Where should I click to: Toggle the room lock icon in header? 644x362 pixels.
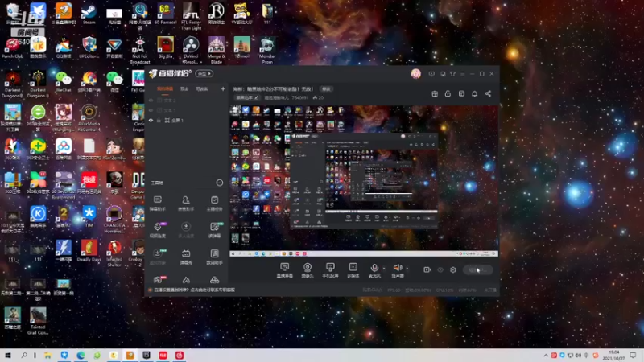point(448,94)
